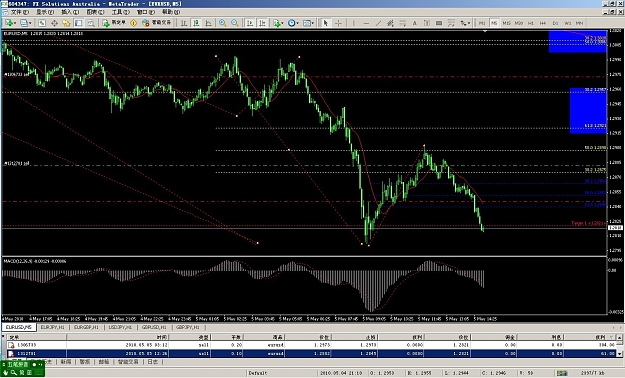Open the 显示 (View) menu
This screenshot has width=625, height=378.
[x=45, y=12]
